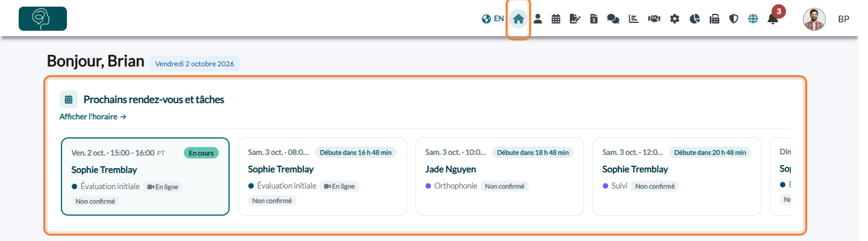This screenshot has height=241, width=868.
Task: Switch language to EN
Action: [x=493, y=19]
